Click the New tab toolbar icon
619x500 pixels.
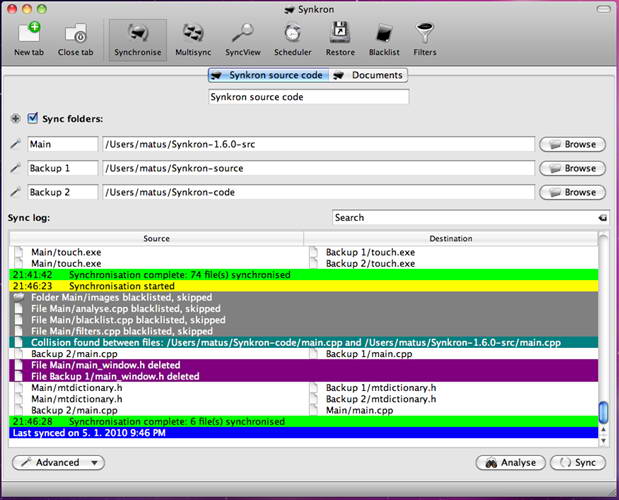(28, 38)
